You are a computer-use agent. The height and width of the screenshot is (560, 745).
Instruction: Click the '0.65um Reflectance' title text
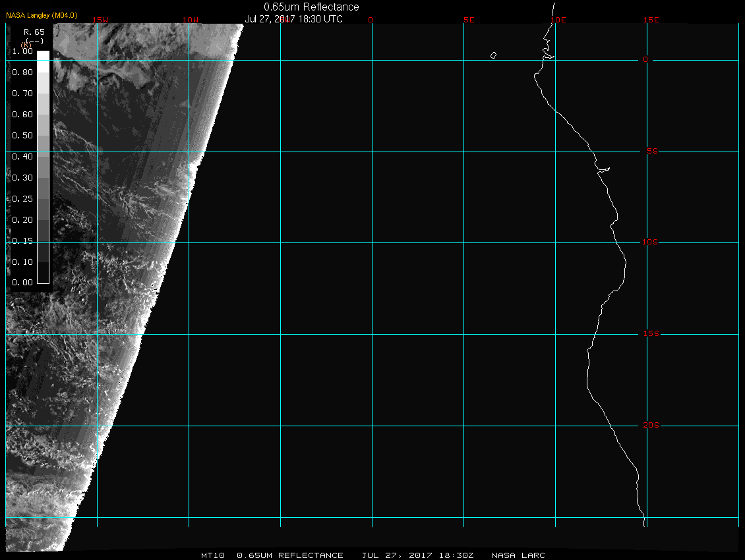point(311,7)
